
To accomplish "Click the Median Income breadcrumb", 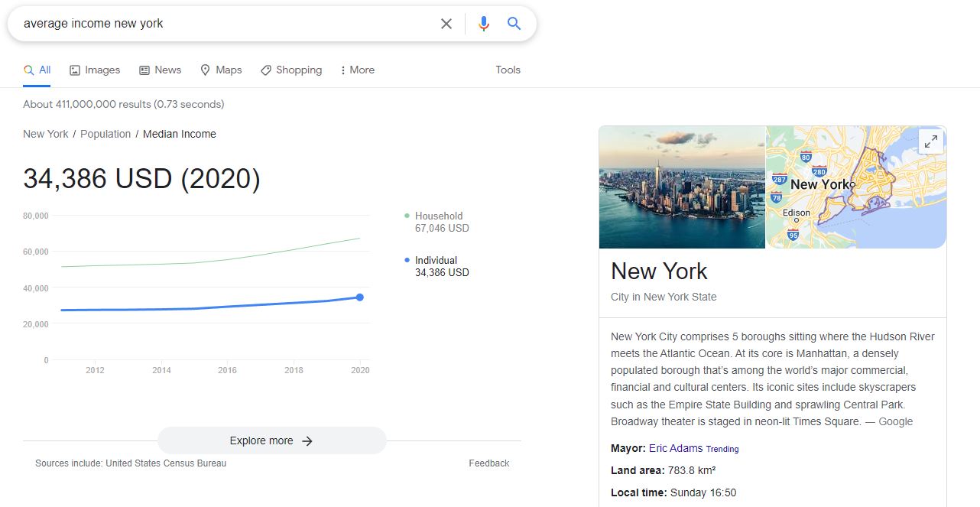I will tap(180, 134).
